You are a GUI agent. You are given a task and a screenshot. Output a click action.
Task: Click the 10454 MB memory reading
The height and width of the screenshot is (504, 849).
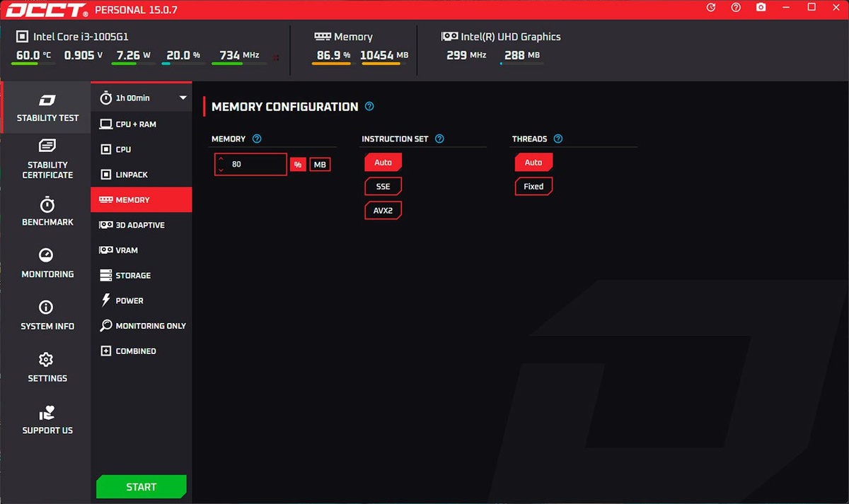coord(384,55)
